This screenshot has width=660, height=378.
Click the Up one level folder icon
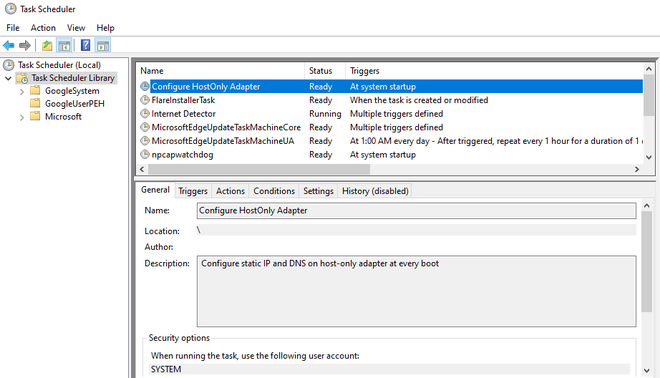[x=47, y=45]
